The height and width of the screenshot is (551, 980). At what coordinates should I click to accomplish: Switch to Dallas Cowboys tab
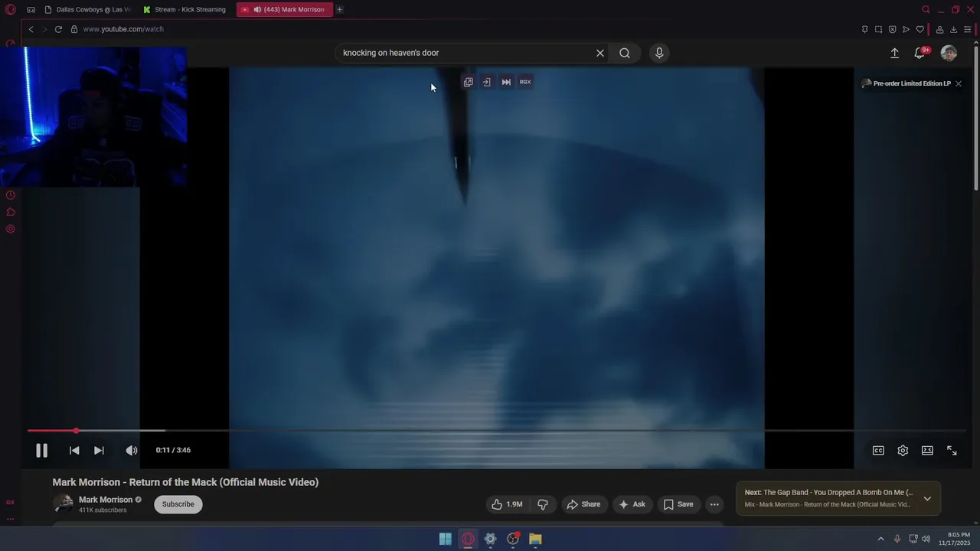click(x=87, y=9)
